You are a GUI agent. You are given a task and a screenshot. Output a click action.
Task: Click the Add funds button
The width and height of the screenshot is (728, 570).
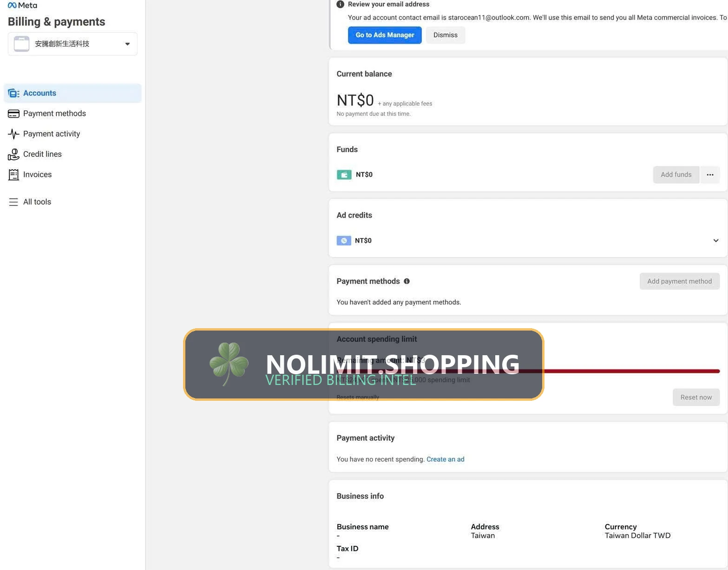point(676,175)
